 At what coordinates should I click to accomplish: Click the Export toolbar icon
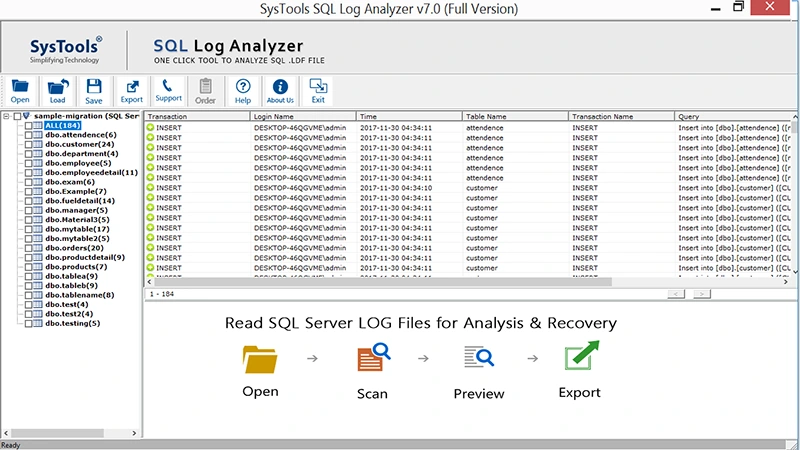click(132, 91)
